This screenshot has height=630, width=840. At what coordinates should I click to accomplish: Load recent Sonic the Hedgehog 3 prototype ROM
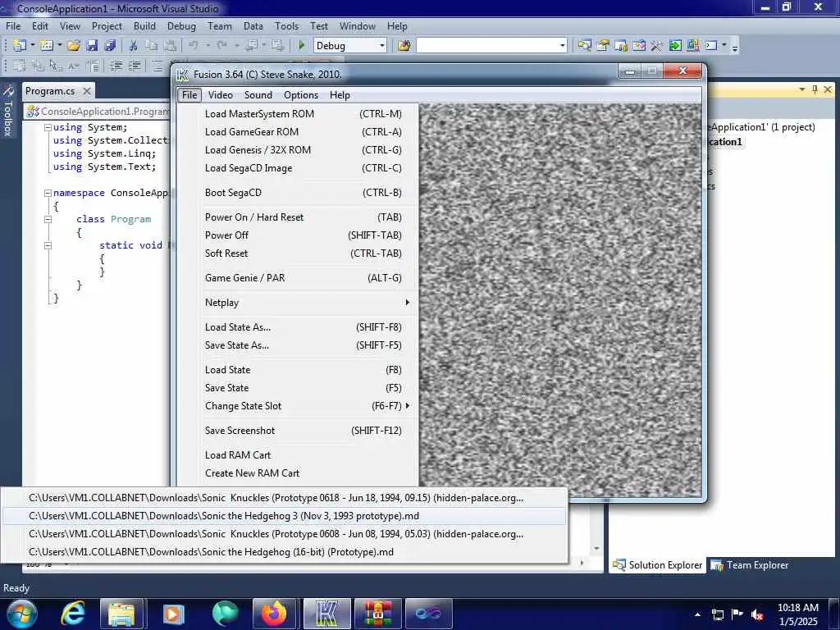pyautogui.click(x=284, y=516)
